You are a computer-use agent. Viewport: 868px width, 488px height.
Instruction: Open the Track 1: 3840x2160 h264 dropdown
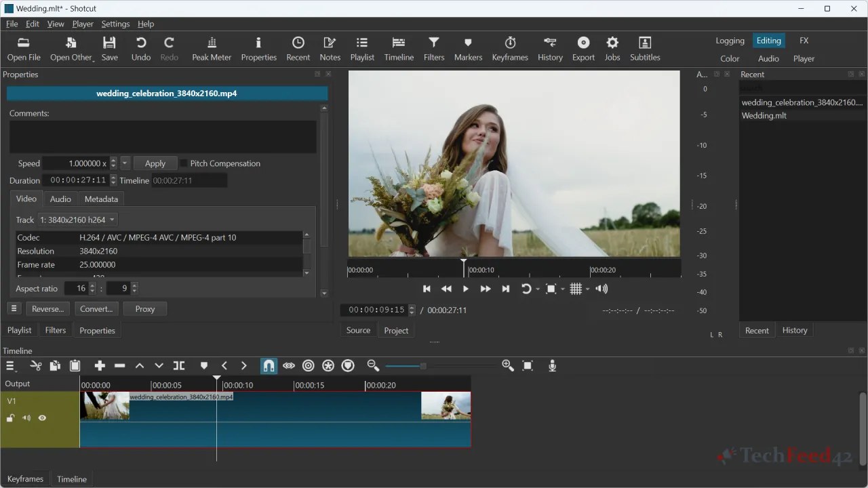pyautogui.click(x=78, y=220)
